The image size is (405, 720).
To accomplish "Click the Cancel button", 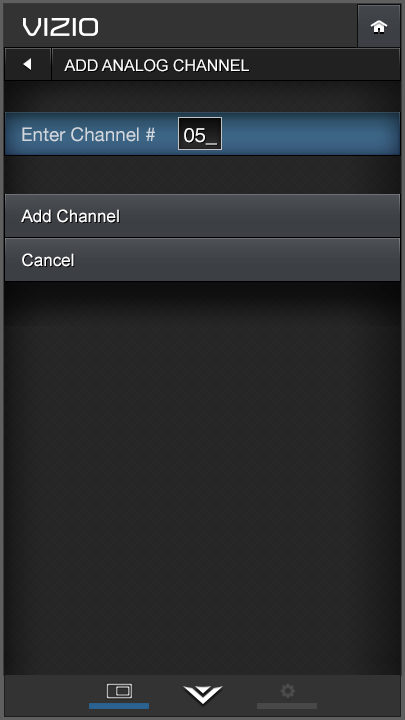I will click(x=202, y=260).
